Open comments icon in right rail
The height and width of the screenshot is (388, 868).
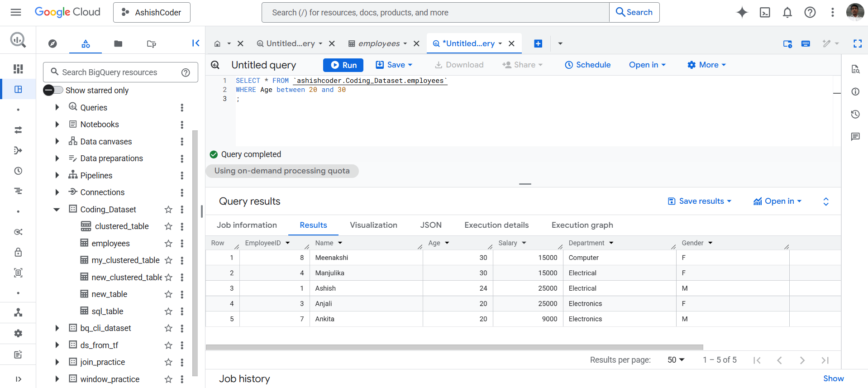[855, 137]
